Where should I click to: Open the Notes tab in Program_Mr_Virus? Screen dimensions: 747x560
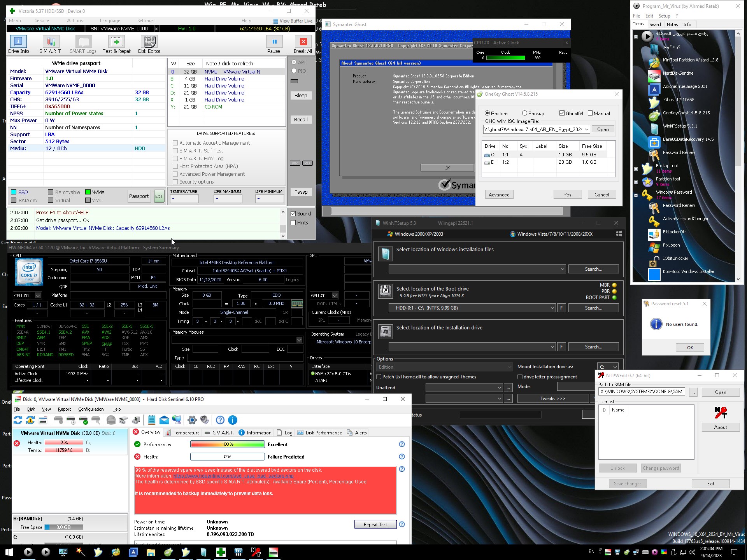(x=672, y=24)
